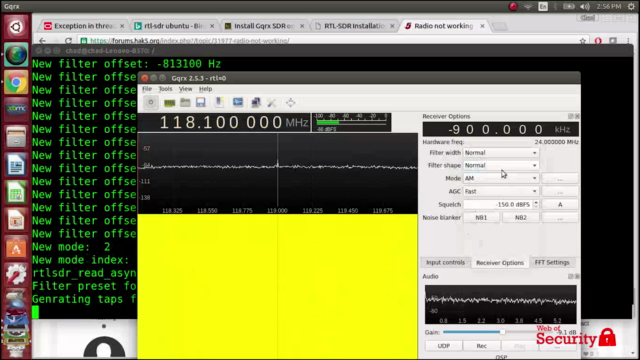Click the save settings floppy icon in Gqrx
640x360 pixels.
coord(200,102)
